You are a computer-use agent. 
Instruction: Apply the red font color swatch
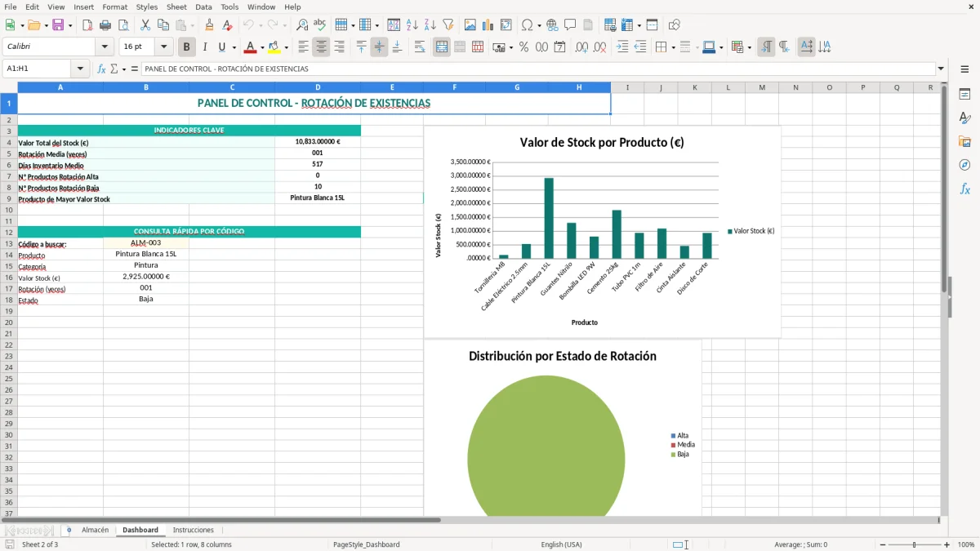coord(251,47)
